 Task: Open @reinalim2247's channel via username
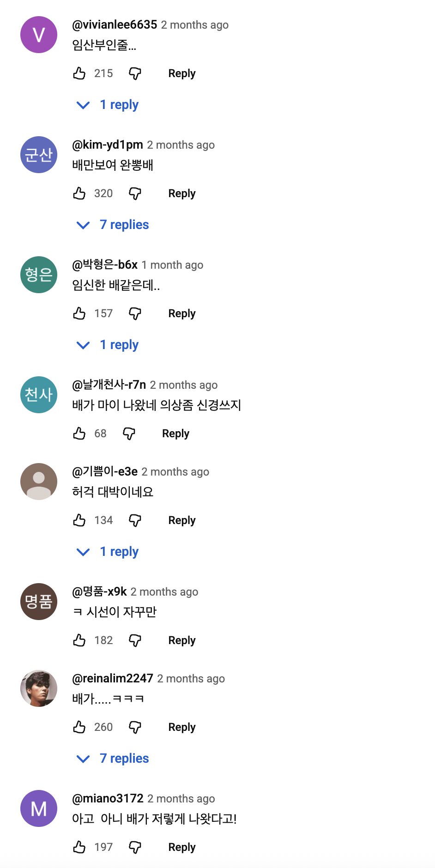113,678
